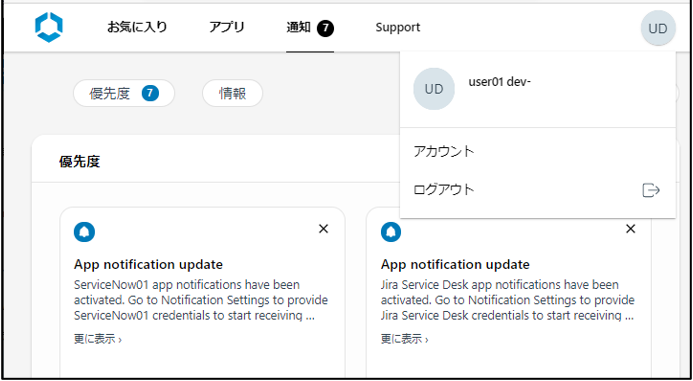Screen dimensions: 693x381
Task: Click the user01 dev- name text
Action: click(x=499, y=82)
